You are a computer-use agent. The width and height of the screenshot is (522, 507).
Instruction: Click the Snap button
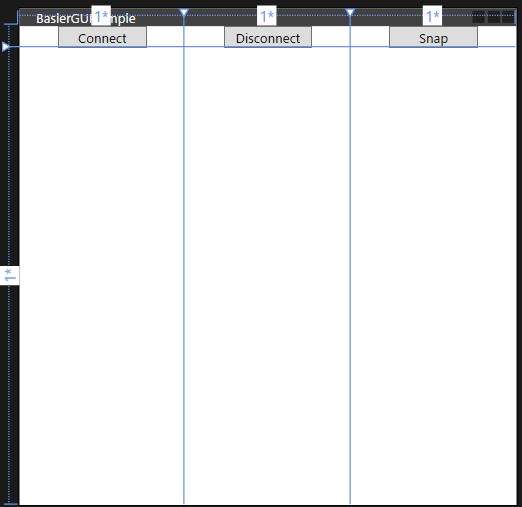pos(433,37)
